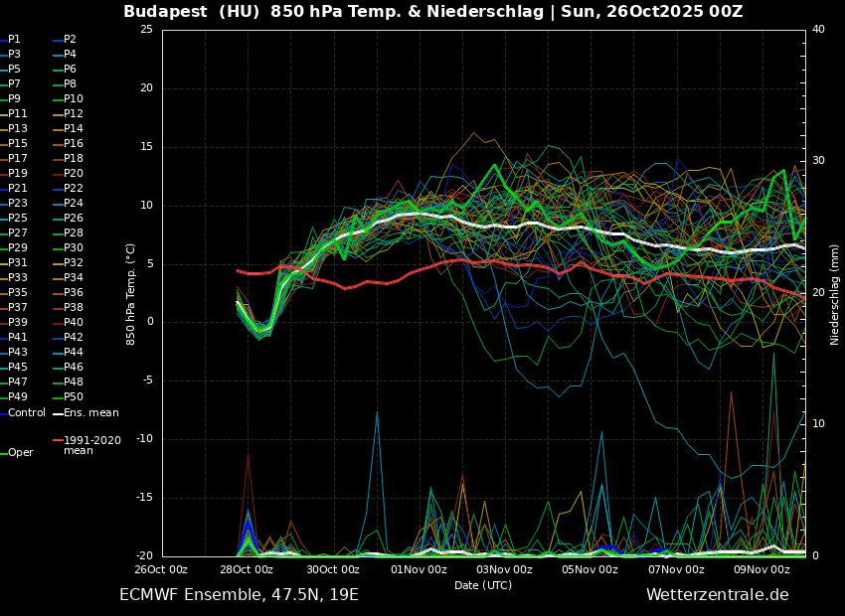Image resolution: width=845 pixels, height=616 pixels.
Task: Click the 01Nov 00z date tick
Action: coord(419,569)
